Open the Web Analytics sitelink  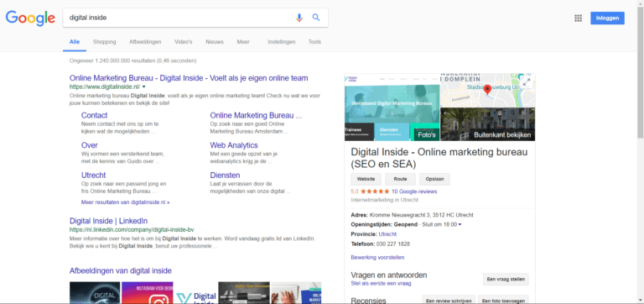(234, 145)
